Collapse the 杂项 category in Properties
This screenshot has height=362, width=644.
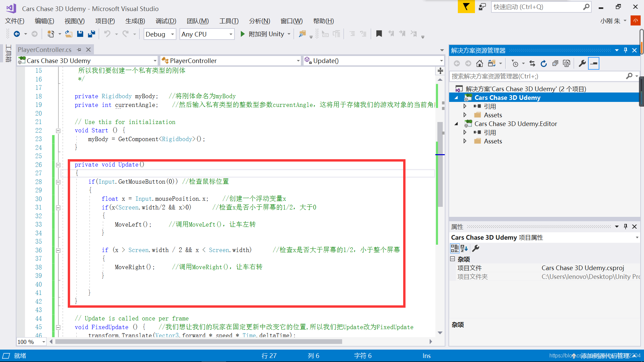tap(452, 259)
